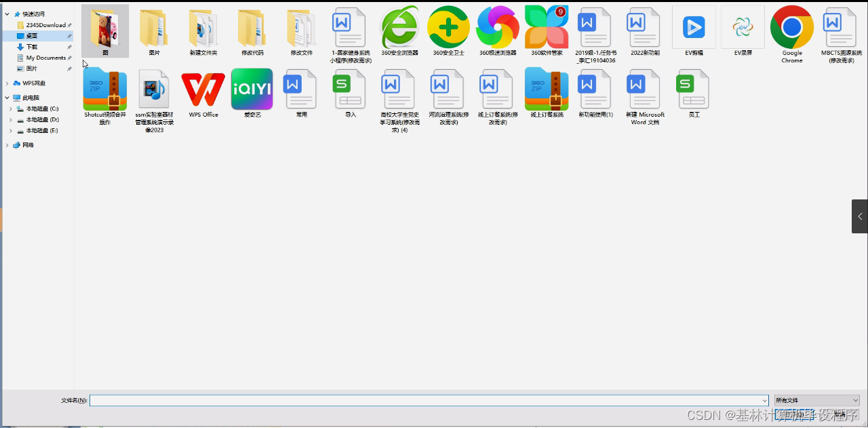The height and width of the screenshot is (428, 868).
Task: Click the dark side panel arrow handle
Action: click(x=860, y=216)
